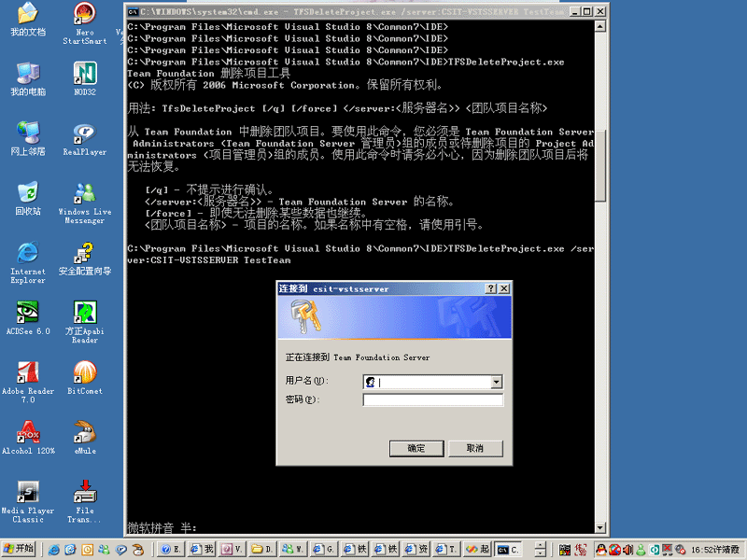Click the 取消 button in login dialog

pyautogui.click(x=475, y=448)
